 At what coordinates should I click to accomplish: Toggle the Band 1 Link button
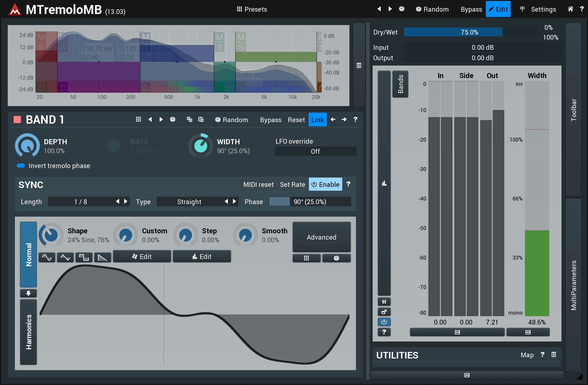(317, 120)
